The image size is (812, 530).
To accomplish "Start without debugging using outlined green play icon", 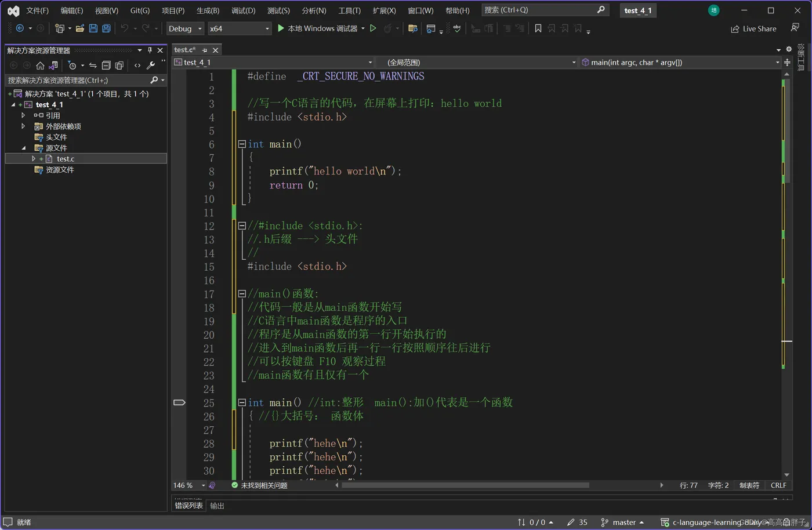I will coord(373,28).
